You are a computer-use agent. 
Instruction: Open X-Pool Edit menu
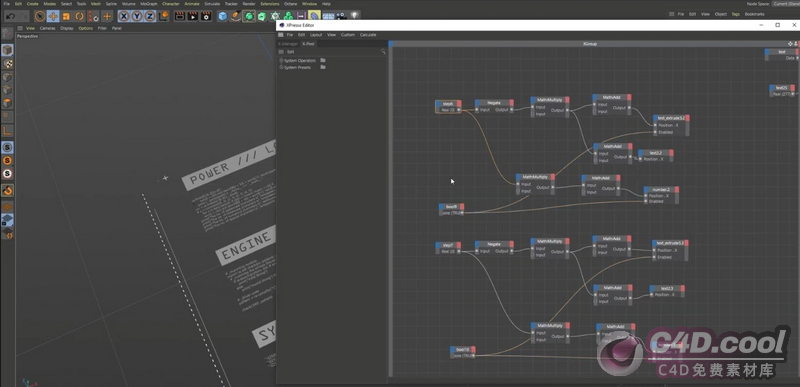(290, 52)
